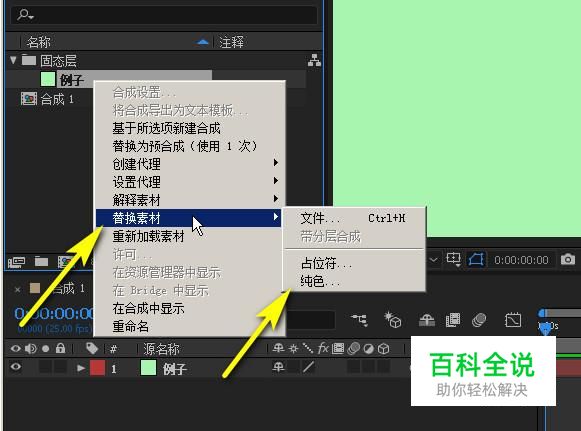Open composition mini-flowchart icon
This screenshot has height=431, width=581.
point(360,319)
